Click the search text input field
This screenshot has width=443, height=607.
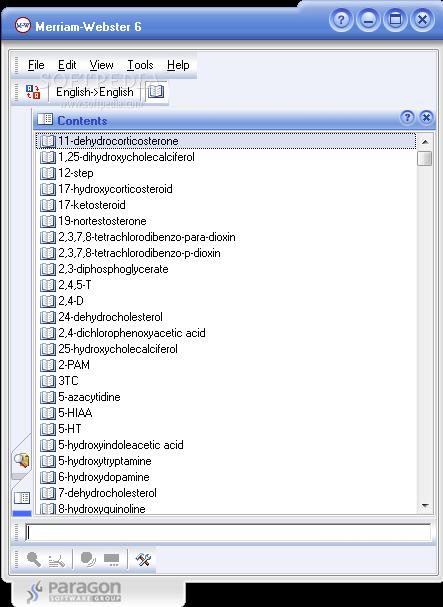228,532
